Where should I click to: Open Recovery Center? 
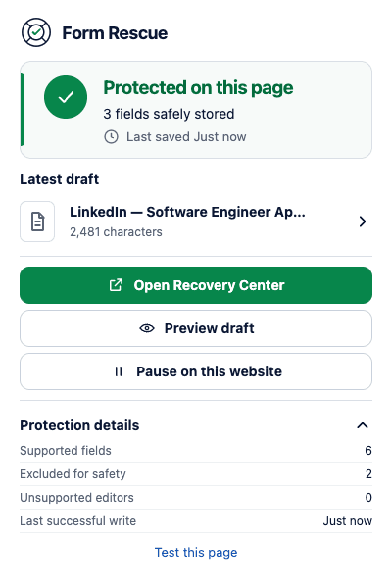(x=196, y=285)
